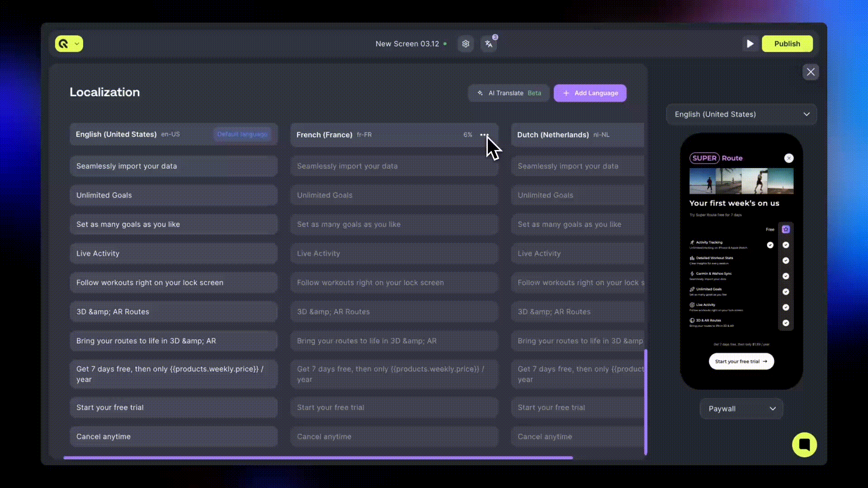
Task: Open screen settings gear icon
Action: click(x=466, y=44)
